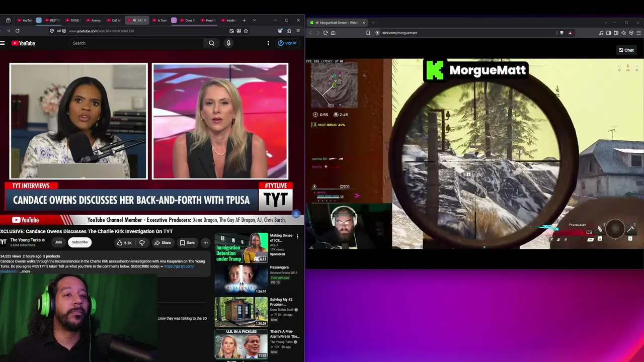Open Leo AI sparkle icon in Kick window
The height and width of the screenshot is (362, 644).
click(x=623, y=33)
